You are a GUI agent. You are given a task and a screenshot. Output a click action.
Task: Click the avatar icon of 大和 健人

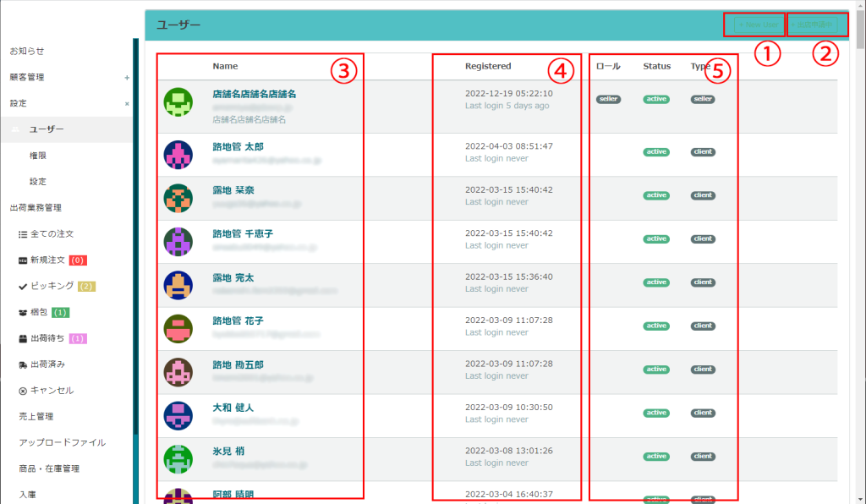tap(178, 415)
